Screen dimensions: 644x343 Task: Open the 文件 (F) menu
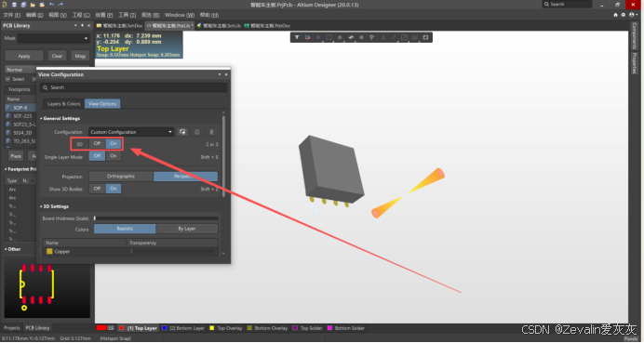pyautogui.click(x=11, y=15)
